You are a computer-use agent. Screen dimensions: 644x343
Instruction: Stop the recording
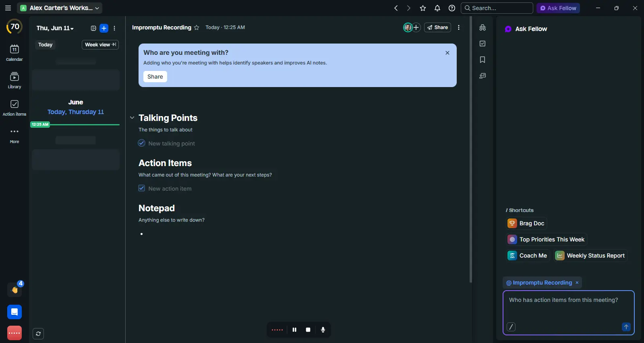coord(308,330)
